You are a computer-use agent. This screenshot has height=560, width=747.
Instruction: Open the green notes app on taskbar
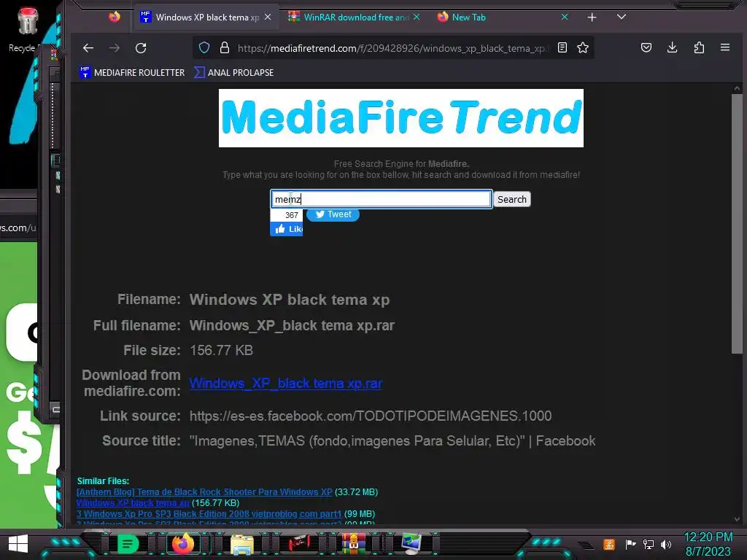(127, 544)
